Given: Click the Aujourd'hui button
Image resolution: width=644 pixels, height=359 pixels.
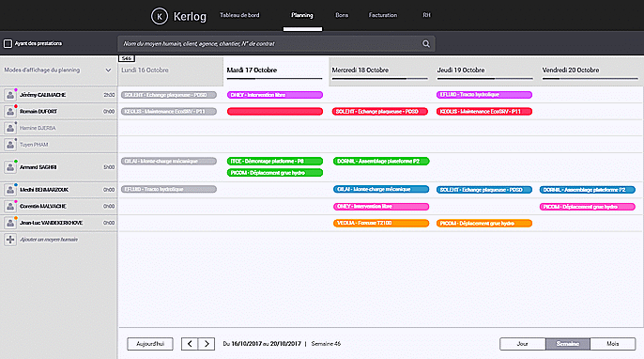Looking at the screenshot, I should coord(150,344).
